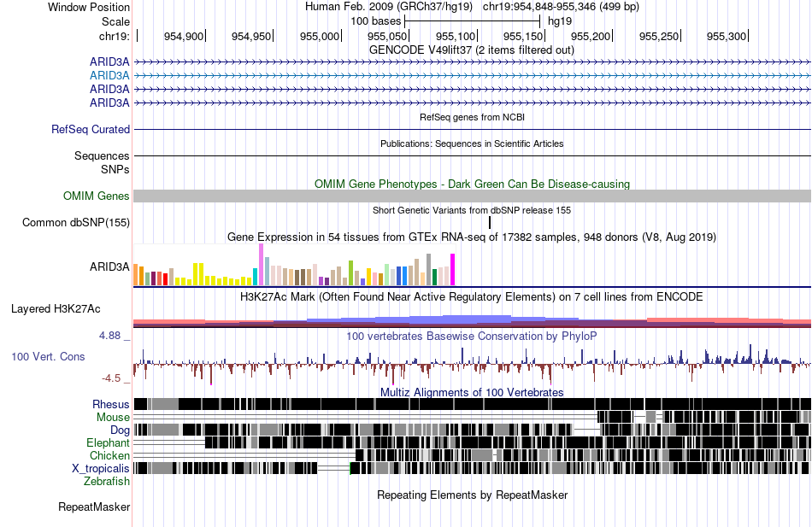Click the 100 vertebrates Basewise Conservation title
The width and height of the screenshot is (812, 527).
click(472, 337)
